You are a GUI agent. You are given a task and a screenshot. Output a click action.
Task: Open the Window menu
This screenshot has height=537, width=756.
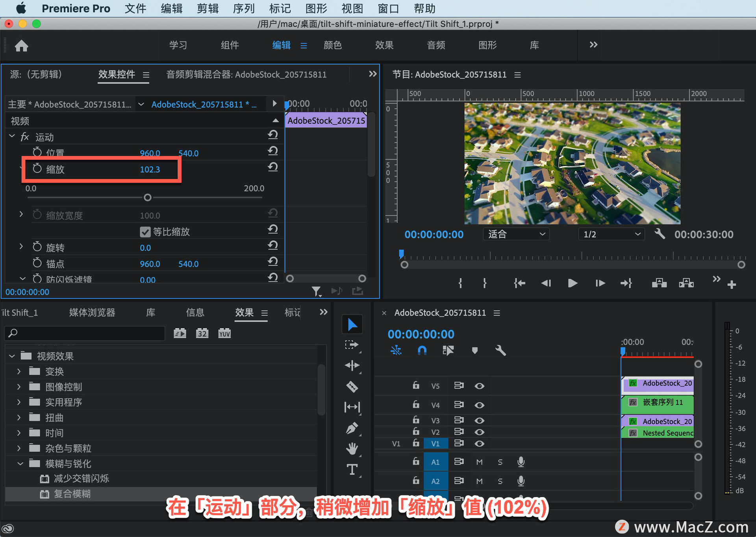[x=388, y=8]
